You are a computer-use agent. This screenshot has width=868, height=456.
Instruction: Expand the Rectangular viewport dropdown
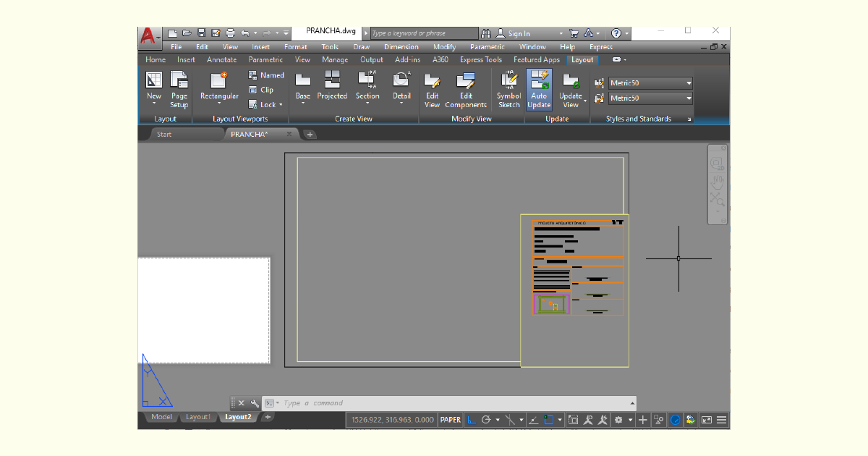(219, 104)
